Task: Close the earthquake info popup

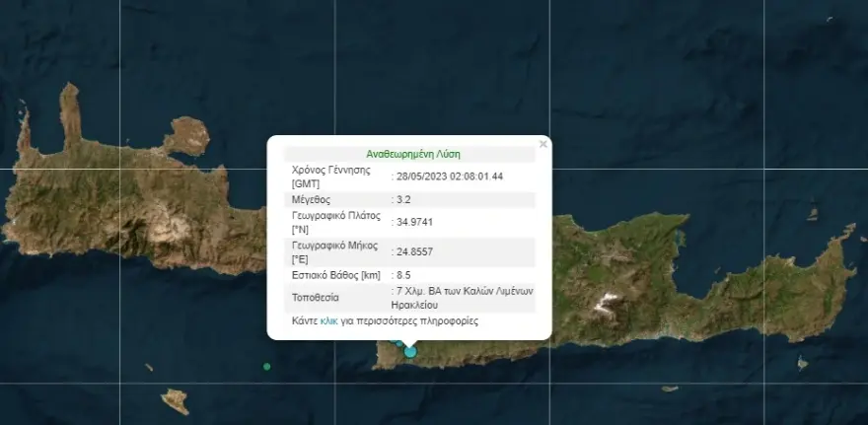Action: 542,144
